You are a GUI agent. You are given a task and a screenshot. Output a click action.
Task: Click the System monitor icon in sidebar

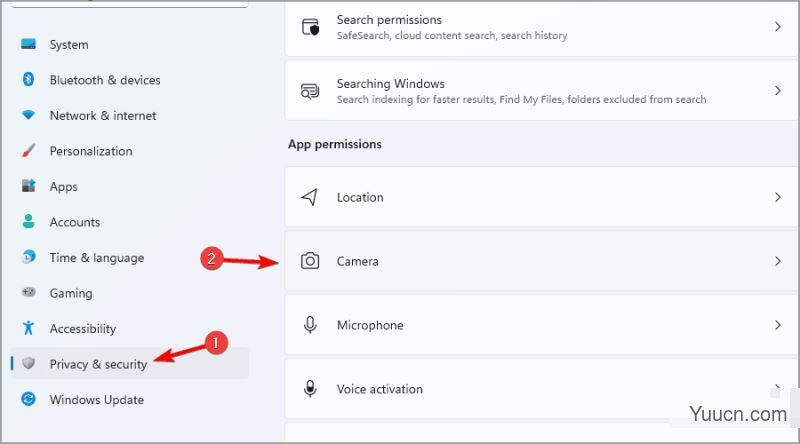click(x=29, y=44)
